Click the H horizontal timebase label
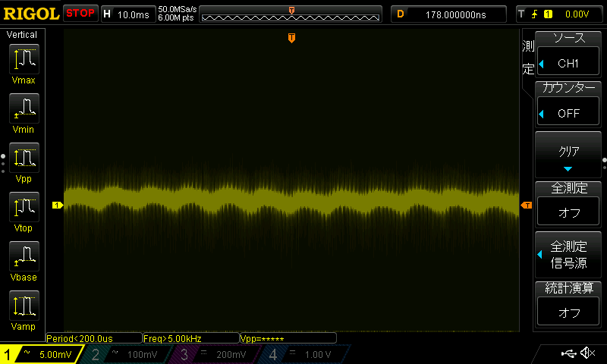Image resolution: width=607 pixels, height=364 pixels. click(x=107, y=14)
